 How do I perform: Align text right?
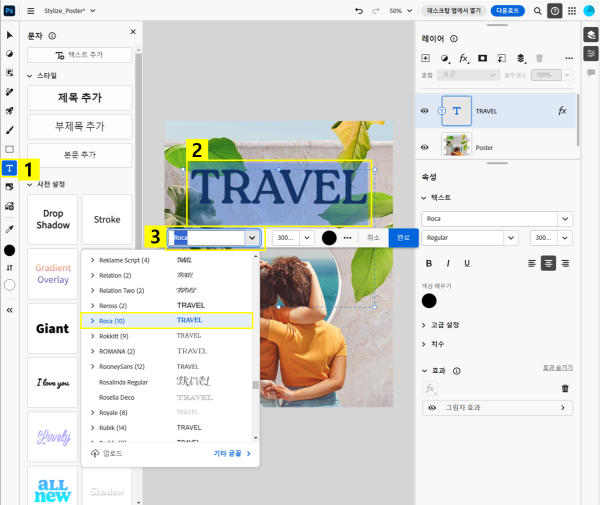click(x=565, y=263)
